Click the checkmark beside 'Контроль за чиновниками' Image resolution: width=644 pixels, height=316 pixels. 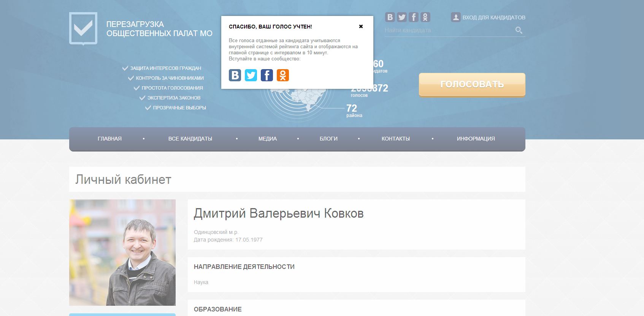tap(131, 78)
